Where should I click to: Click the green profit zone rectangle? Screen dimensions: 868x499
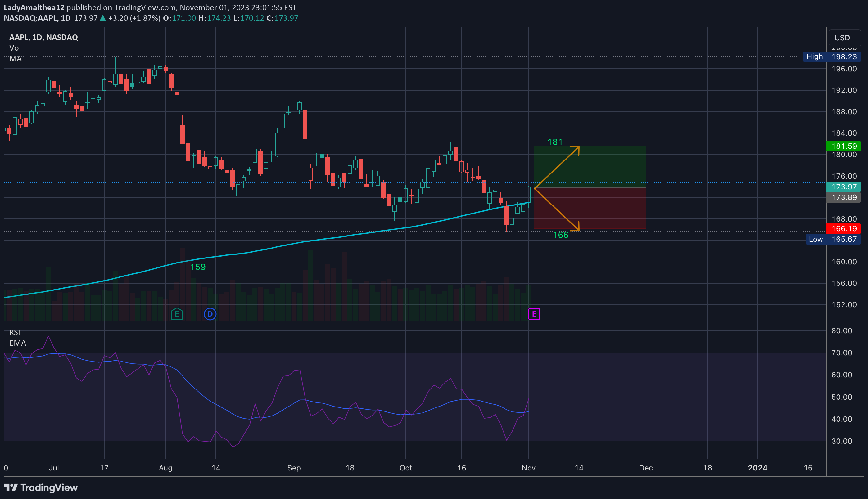[x=610, y=166]
